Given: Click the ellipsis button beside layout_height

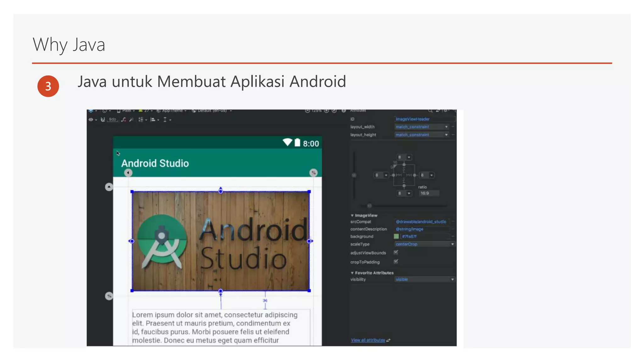Looking at the screenshot, I should pyautogui.click(x=453, y=135).
